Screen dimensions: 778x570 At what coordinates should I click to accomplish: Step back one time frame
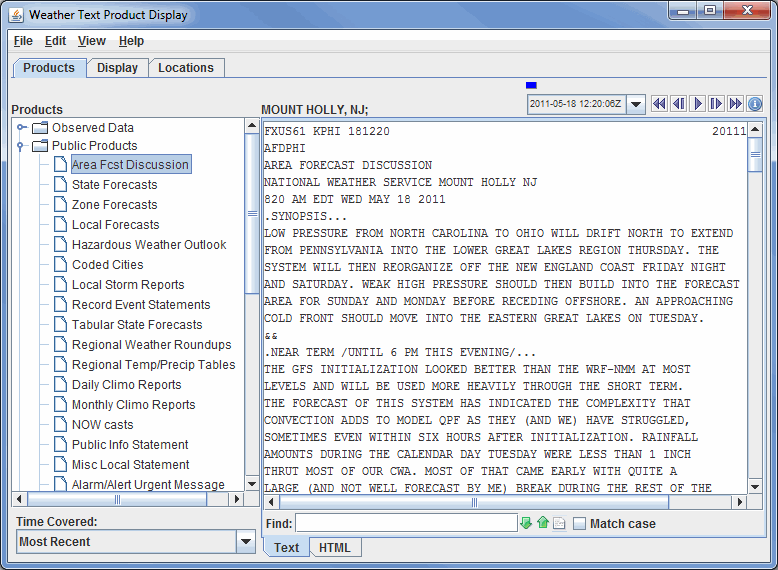pyautogui.click(x=678, y=104)
